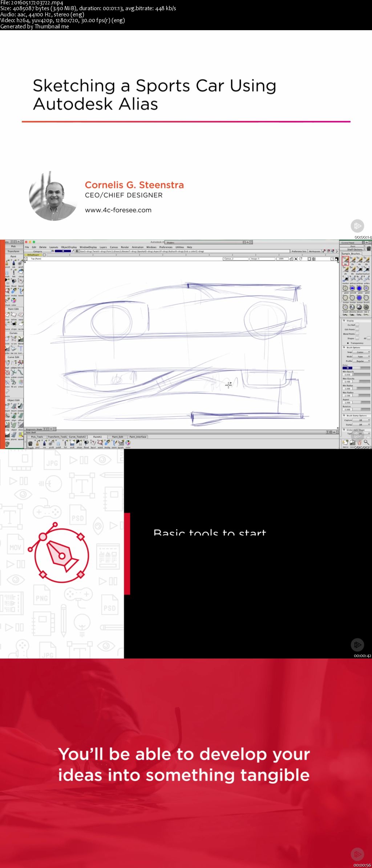
Task: Select the 4b pencil brush in Sample_Brushes
Action: pos(360,261)
